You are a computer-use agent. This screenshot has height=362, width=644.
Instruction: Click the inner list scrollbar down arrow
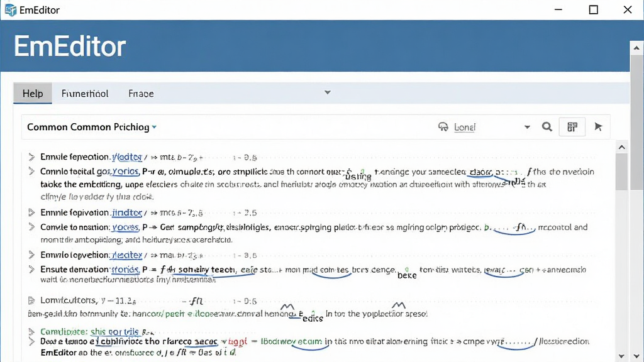tap(622, 356)
